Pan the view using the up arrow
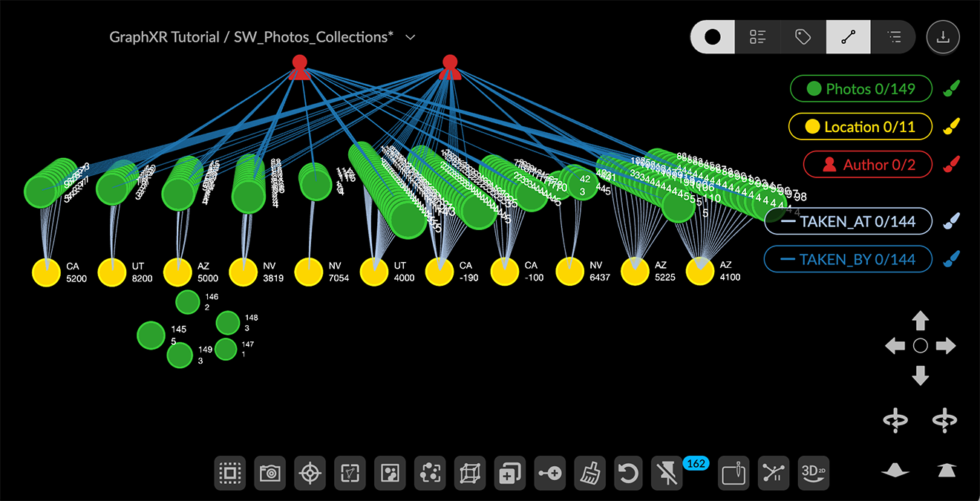The width and height of the screenshot is (980, 501). pyautogui.click(x=921, y=321)
